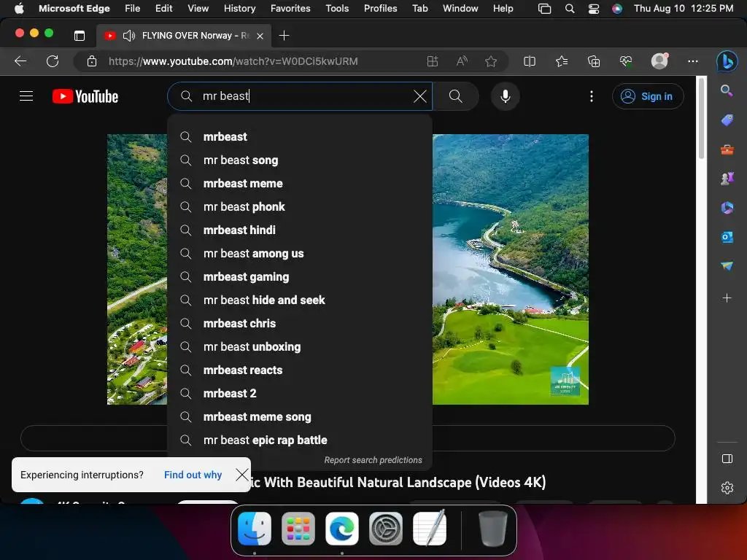Close the FLYING OVER Norway tab
Viewport: 747px width, 560px height.
[x=260, y=36]
